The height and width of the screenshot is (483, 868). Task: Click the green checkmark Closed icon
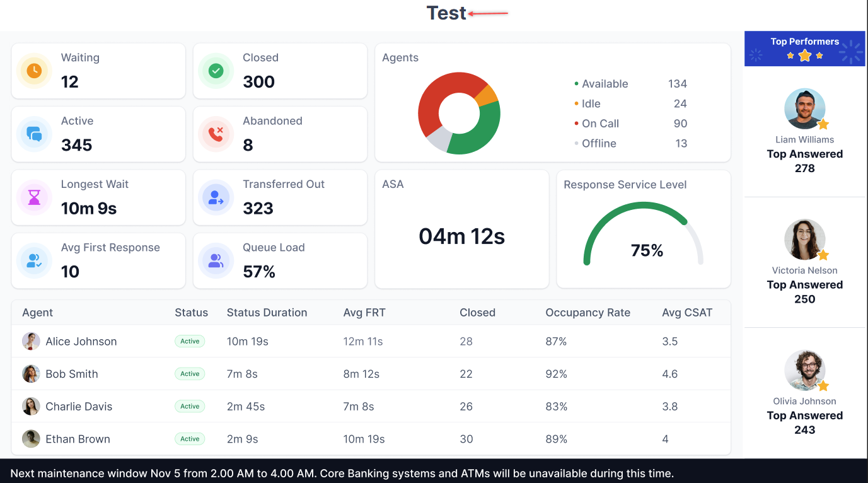(216, 71)
